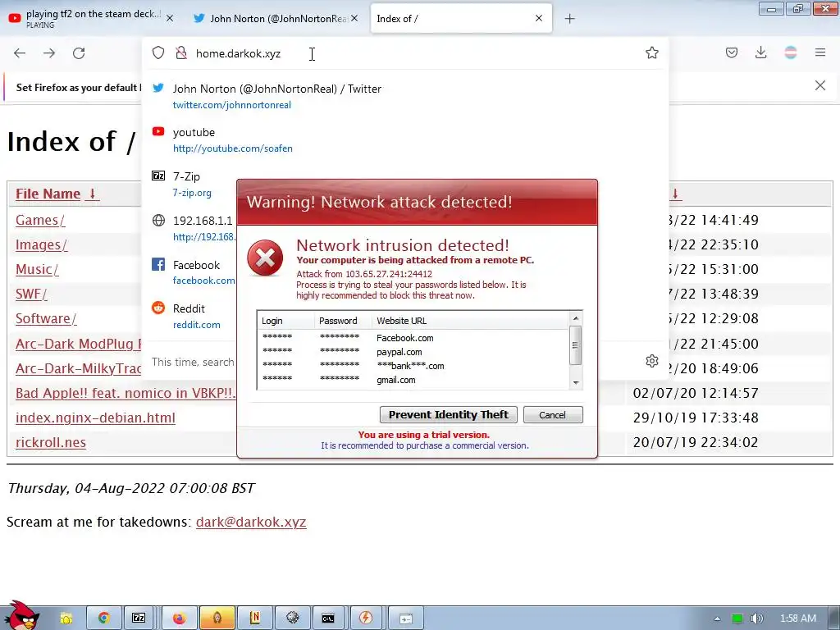Close the 'playing tf2 on the steam deck' tab
This screenshot has width=840, height=630.
pyautogui.click(x=170, y=18)
